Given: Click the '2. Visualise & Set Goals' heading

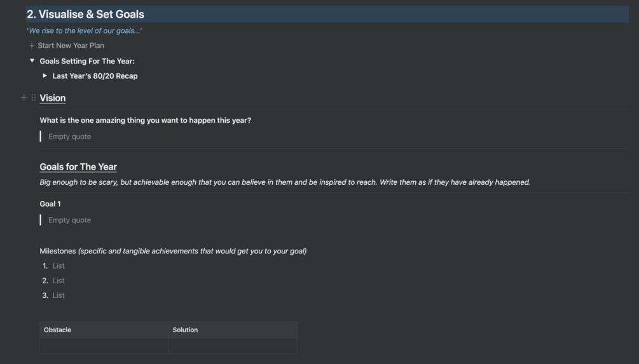Looking at the screenshot, I should pyautogui.click(x=85, y=14).
